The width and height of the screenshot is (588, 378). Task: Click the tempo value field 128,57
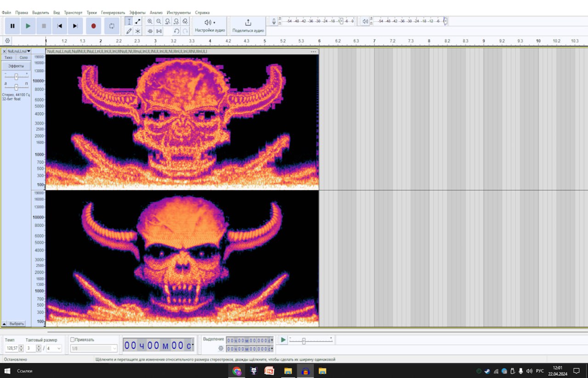[x=11, y=348]
